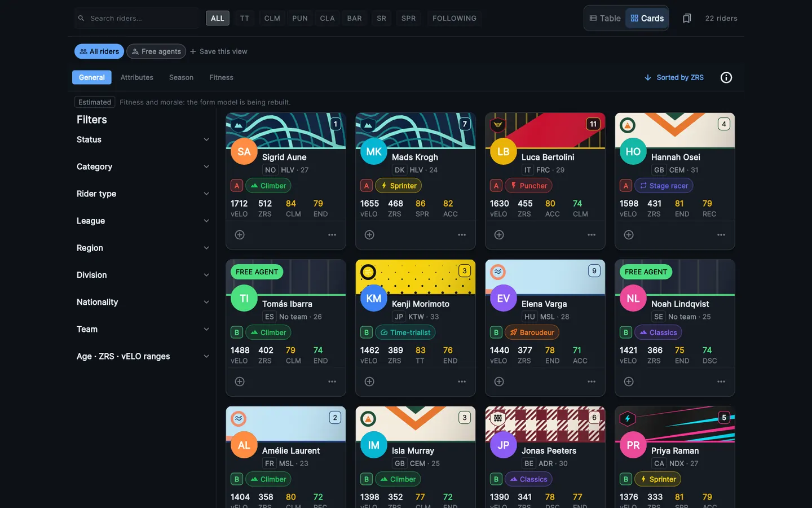Click the Search riders input field

pyautogui.click(x=136, y=18)
